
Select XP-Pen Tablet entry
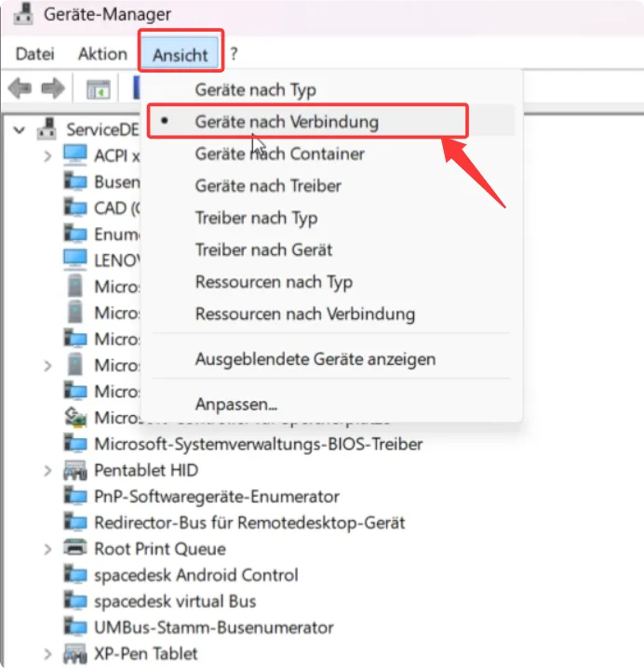(x=145, y=653)
